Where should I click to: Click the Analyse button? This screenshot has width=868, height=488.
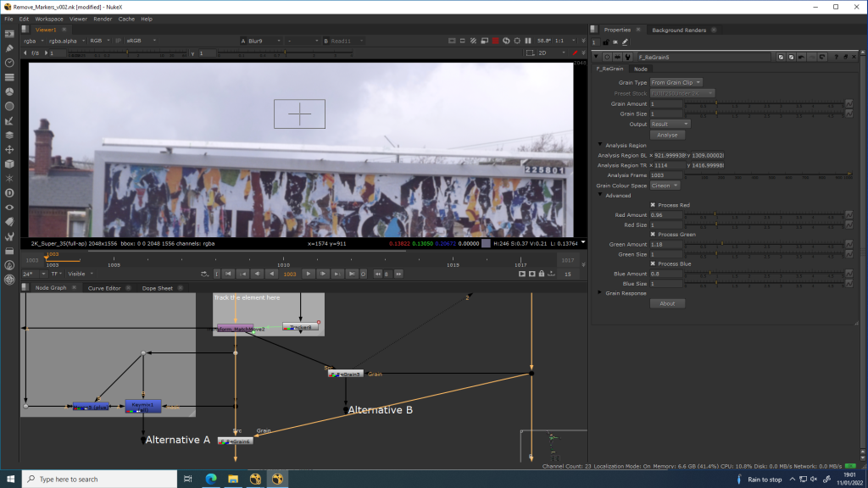[667, 135]
